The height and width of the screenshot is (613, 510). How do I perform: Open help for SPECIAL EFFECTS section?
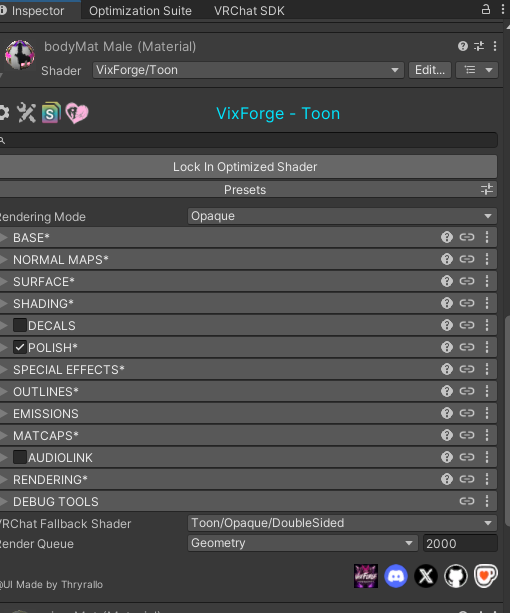click(447, 369)
